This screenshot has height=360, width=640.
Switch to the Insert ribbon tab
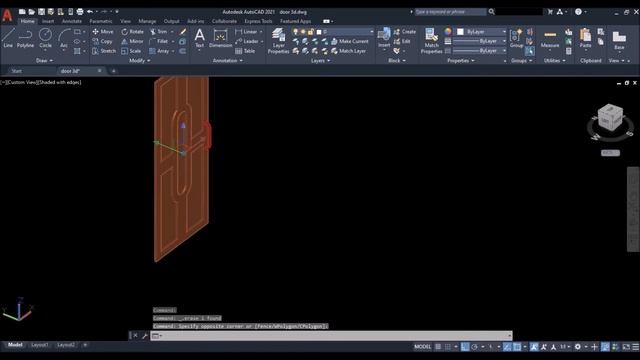click(x=48, y=21)
